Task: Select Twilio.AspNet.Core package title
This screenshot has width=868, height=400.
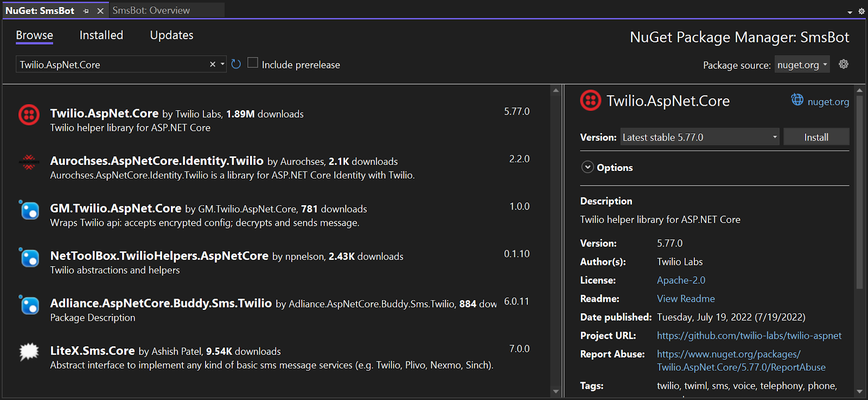Action: pos(104,113)
